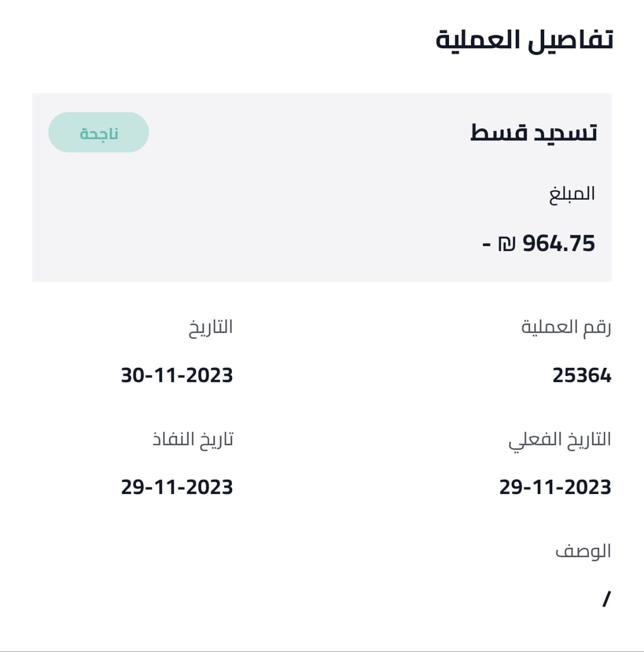Click the رقم العملية label
This screenshot has height=652, width=644.
point(566,327)
